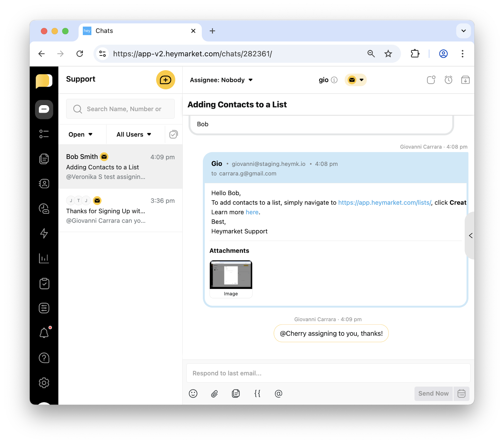The width and height of the screenshot is (504, 444).
Task: Open the 'here' learn more link
Action: click(252, 212)
